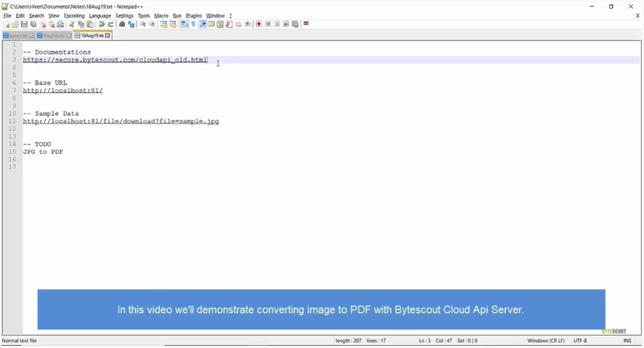The image size is (644, 348).
Task: Click the Copy toolbar icon
Action: [81, 24]
